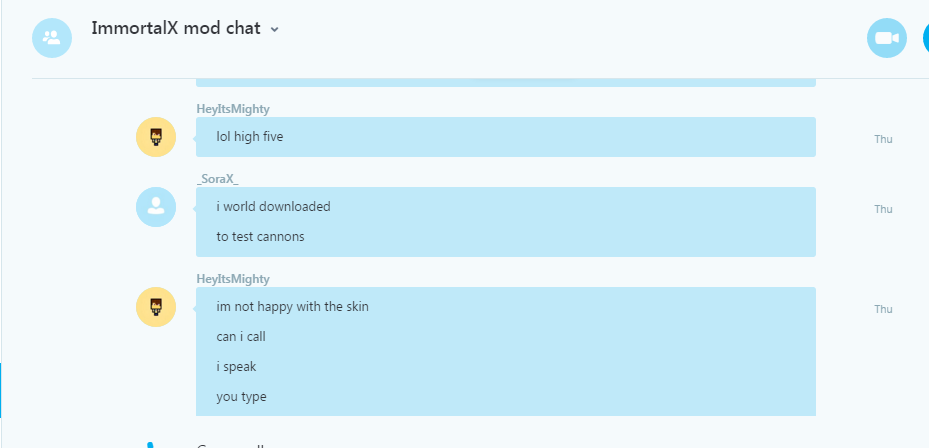
Task: Click HeyItsMighty's avatar beside 'lol high five'
Action: (x=156, y=137)
